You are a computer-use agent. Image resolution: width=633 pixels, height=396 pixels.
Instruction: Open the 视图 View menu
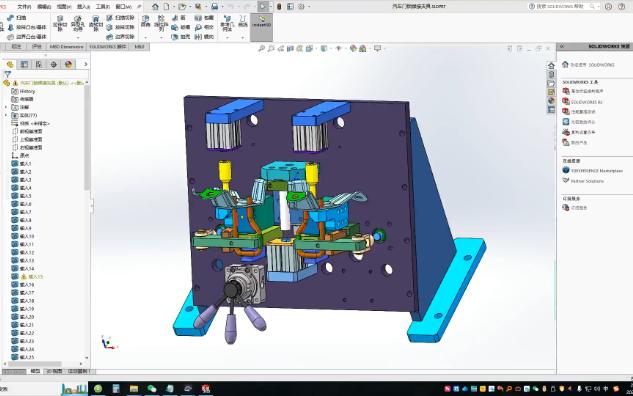pos(64,6)
